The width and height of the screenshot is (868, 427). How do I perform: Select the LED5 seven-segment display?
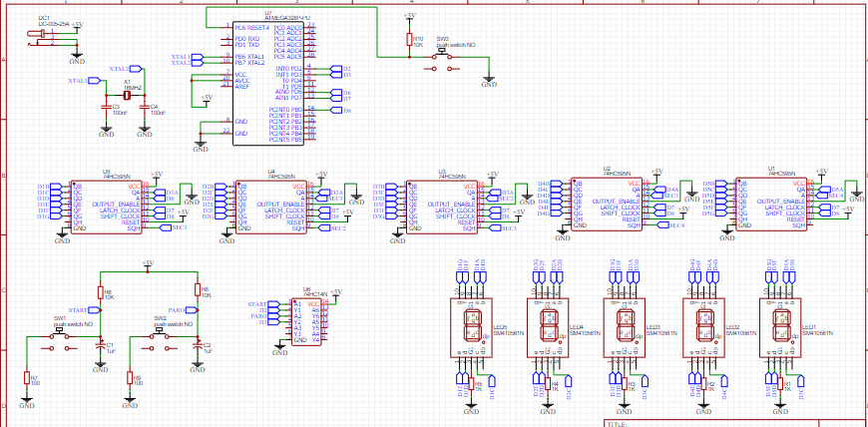[472, 327]
